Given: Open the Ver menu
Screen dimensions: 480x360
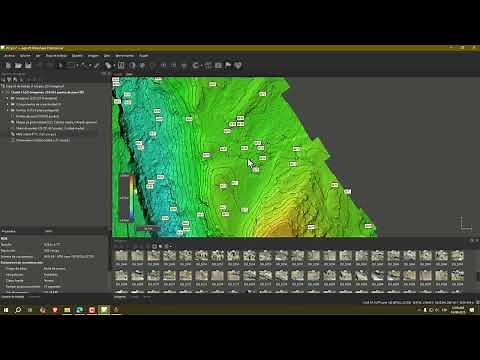Looking at the screenshot, I should pos(38,56).
